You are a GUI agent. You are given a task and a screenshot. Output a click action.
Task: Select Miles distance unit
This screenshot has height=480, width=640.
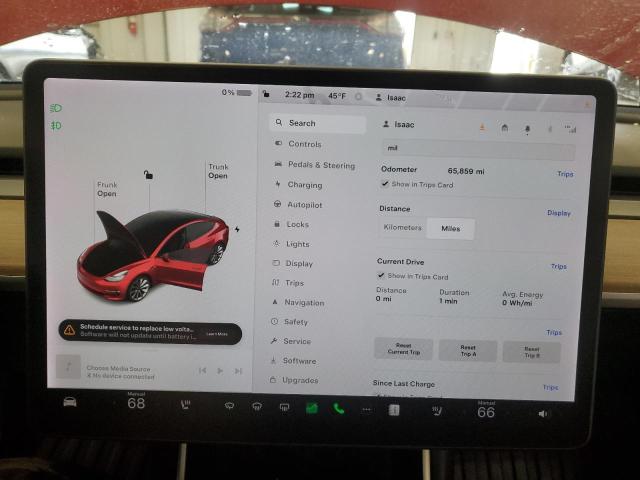tap(451, 229)
